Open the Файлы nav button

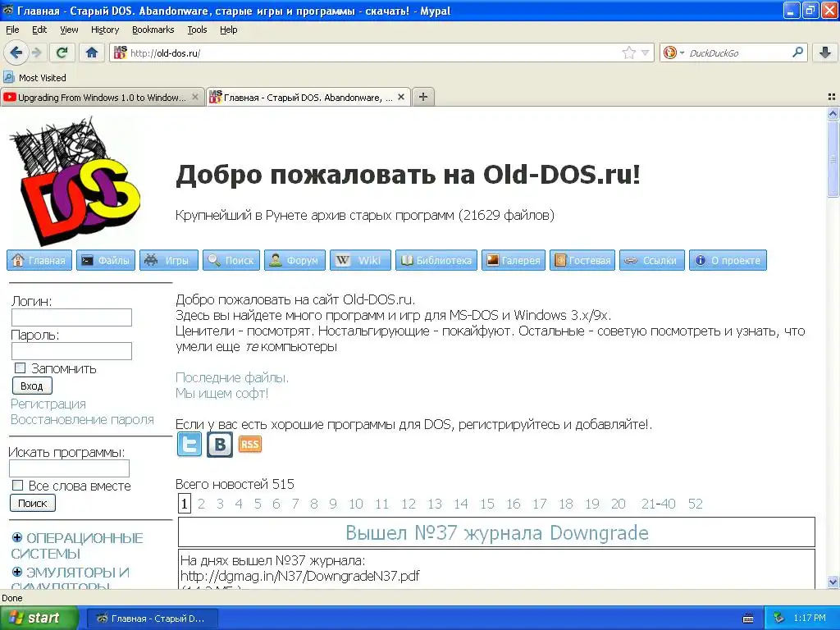click(106, 260)
